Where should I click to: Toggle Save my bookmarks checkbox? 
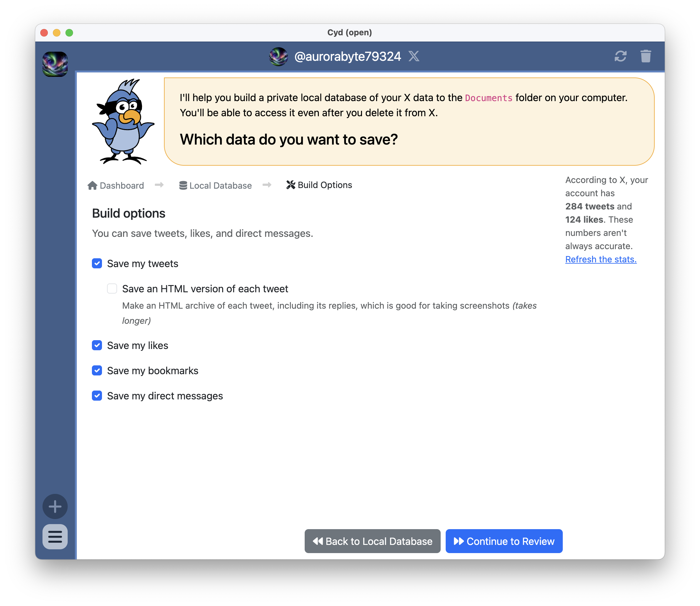(x=97, y=371)
